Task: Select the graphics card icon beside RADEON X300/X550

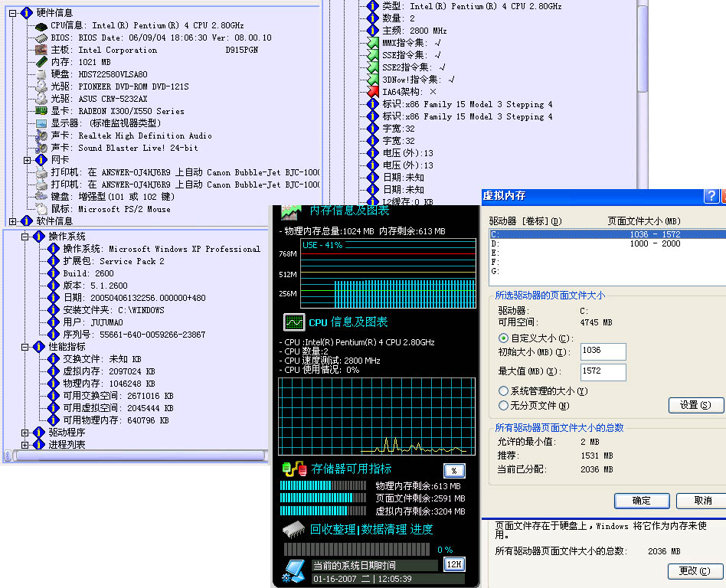Action: (x=41, y=111)
